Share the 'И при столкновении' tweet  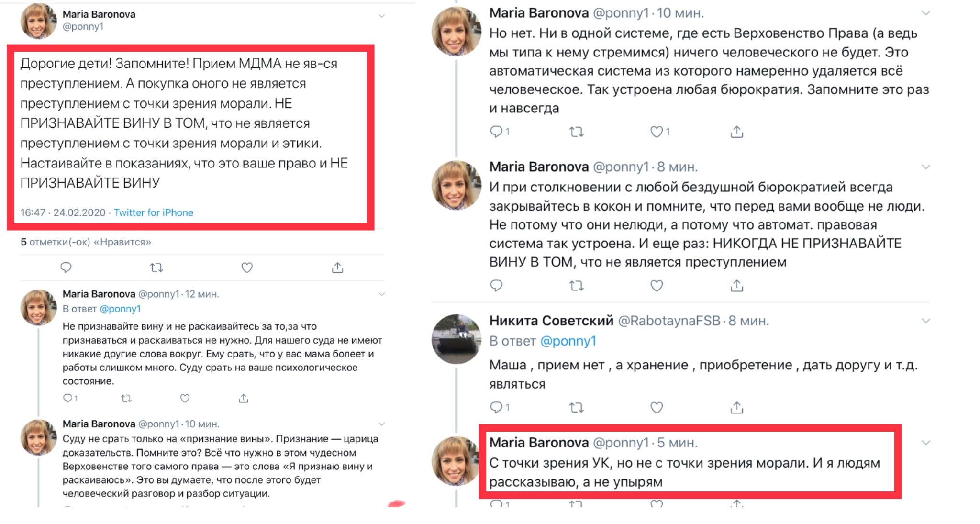point(736,286)
